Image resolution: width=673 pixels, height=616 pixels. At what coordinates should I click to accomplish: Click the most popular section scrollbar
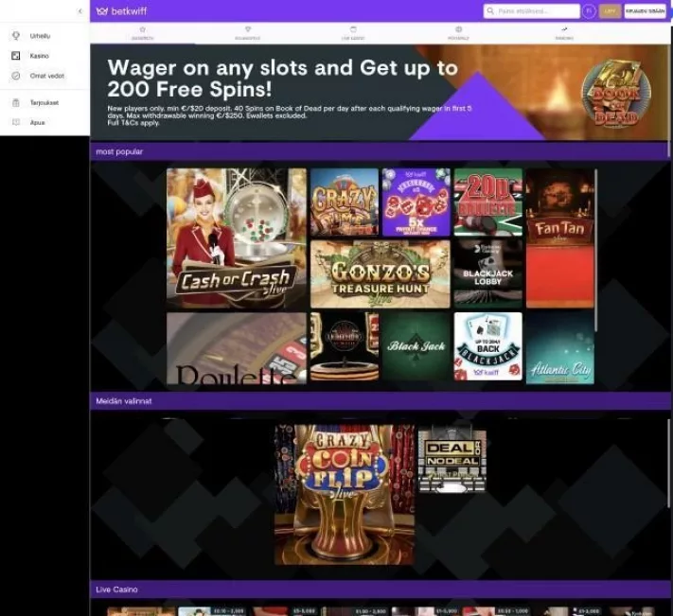click(x=596, y=251)
